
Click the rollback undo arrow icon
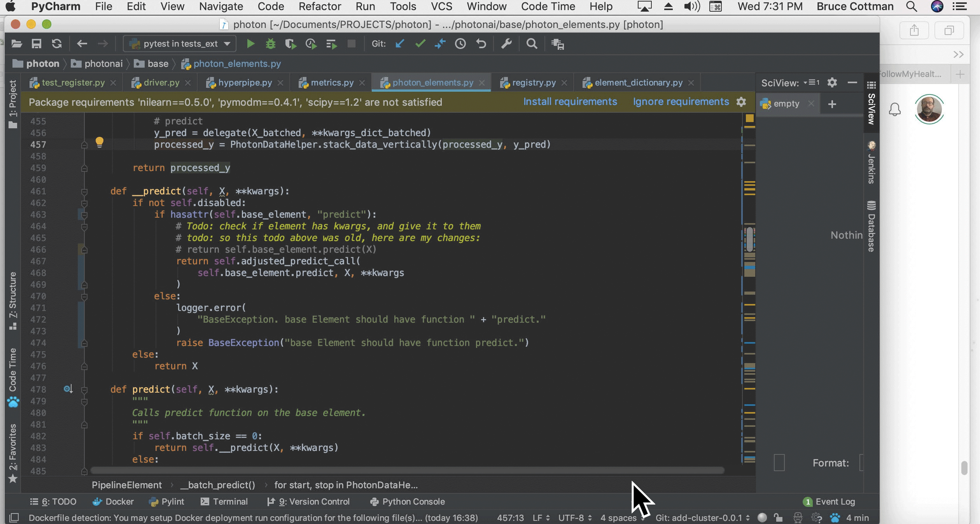(x=481, y=44)
